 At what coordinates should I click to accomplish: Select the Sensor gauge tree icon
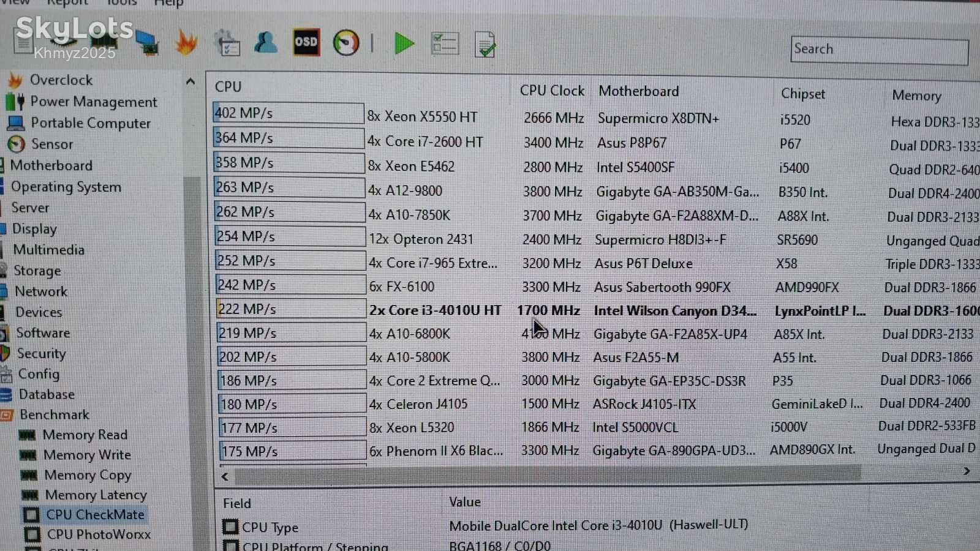(17, 144)
